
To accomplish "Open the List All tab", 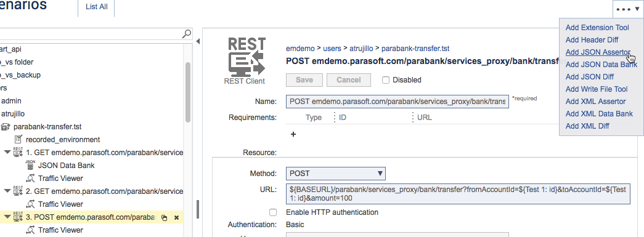I will [97, 7].
